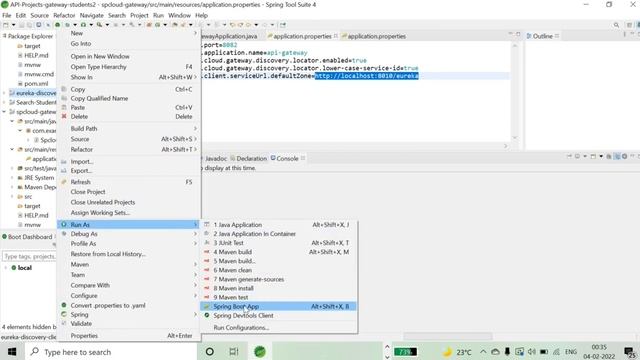640x360 pixels.
Task: Switch to the Declaration tab
Action: click(248, 158)
